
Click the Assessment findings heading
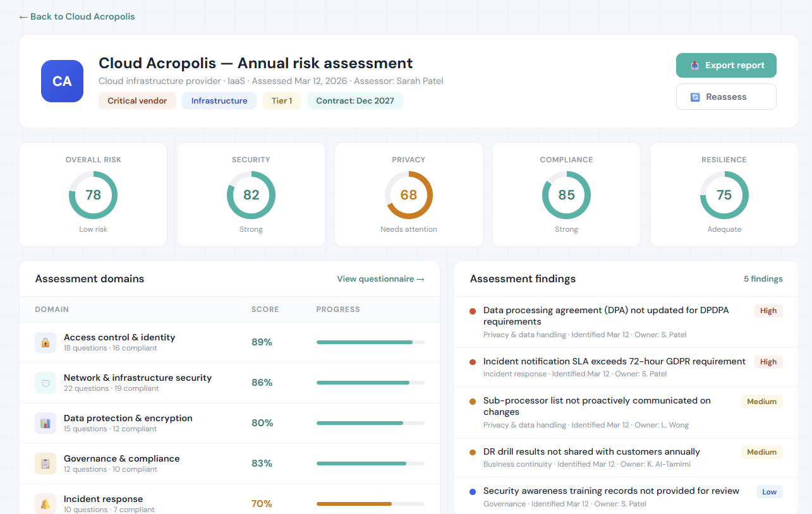pos(523,278)
